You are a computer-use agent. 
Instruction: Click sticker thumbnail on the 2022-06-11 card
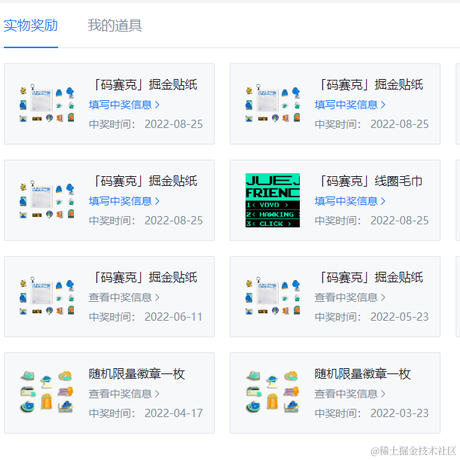coord(47,296)
